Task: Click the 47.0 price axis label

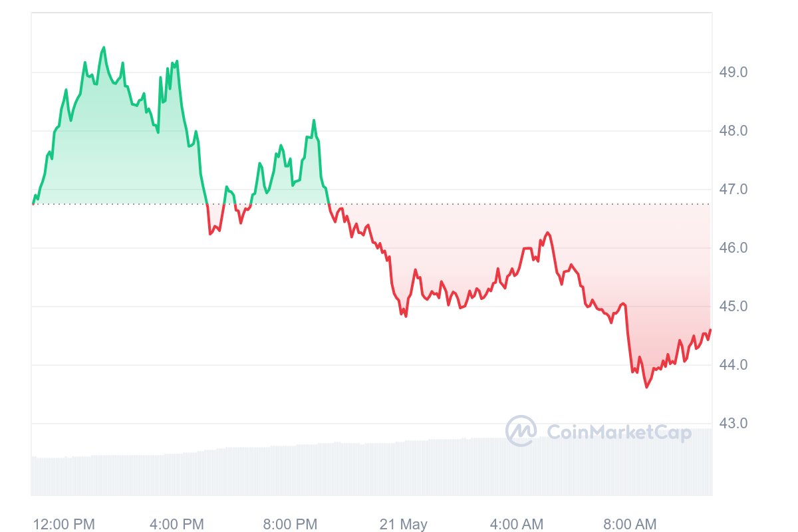Action: pos(733,190)
